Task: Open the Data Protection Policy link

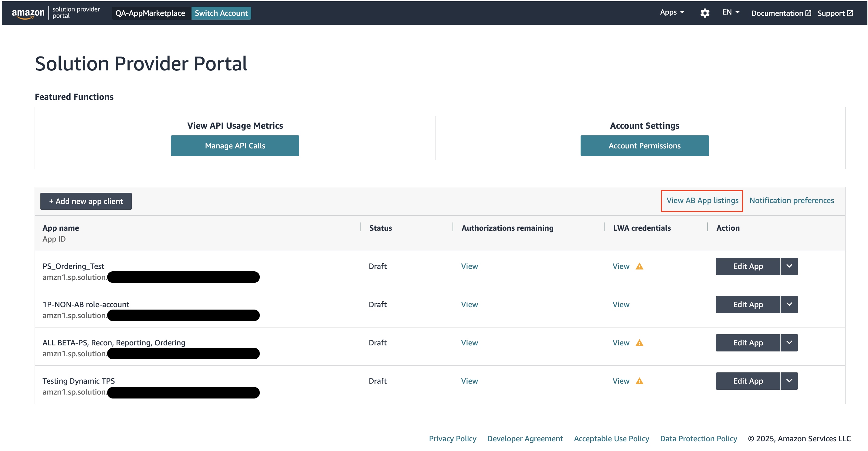Action: [699, 439]
